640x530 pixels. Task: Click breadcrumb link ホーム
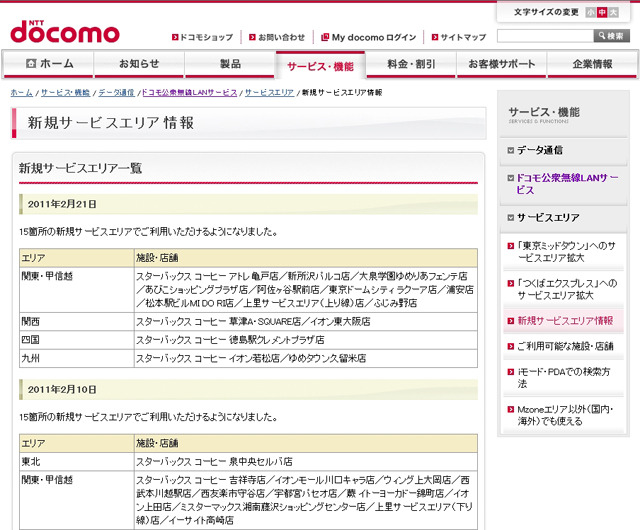[22, 93]
